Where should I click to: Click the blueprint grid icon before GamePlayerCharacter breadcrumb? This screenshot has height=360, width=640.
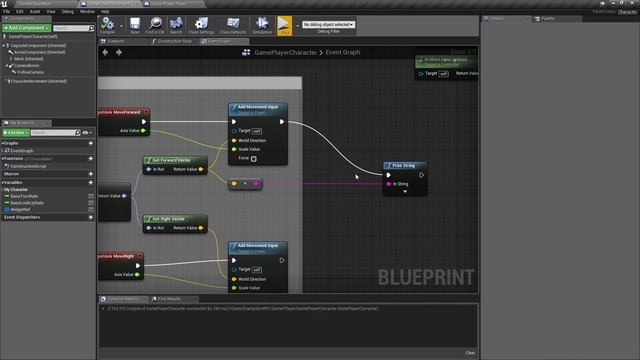246,52
